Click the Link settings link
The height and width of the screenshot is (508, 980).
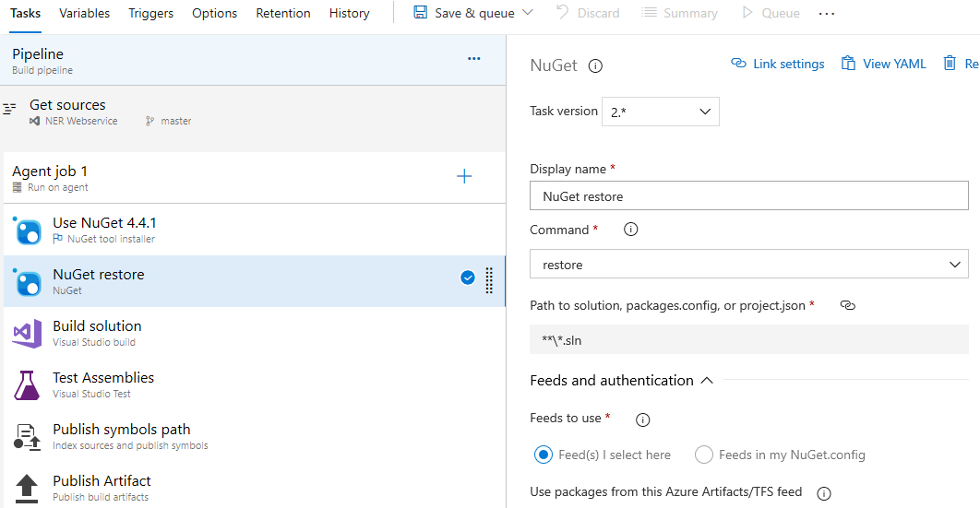tap(778, 64)
